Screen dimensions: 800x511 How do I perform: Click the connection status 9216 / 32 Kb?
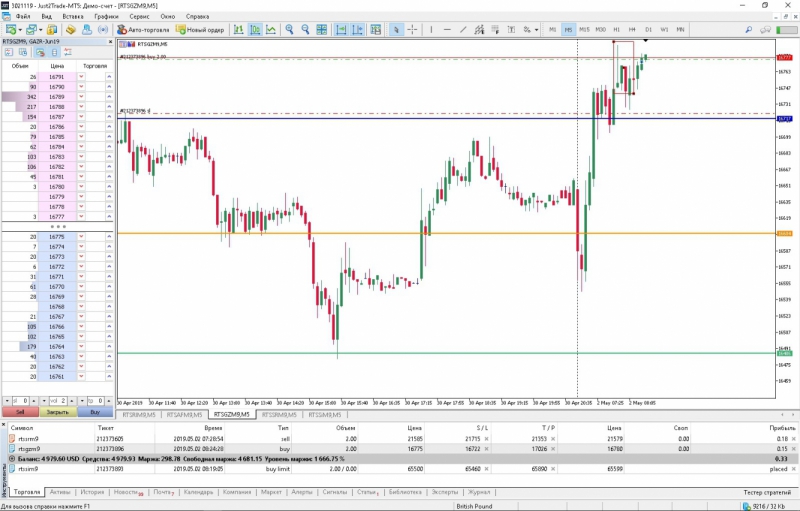(764, 506)
